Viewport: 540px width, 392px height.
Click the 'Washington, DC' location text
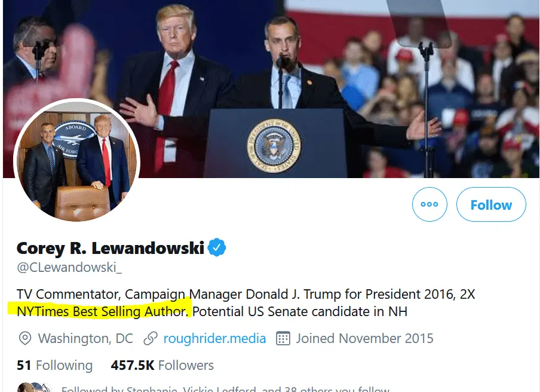pos(85,339)
